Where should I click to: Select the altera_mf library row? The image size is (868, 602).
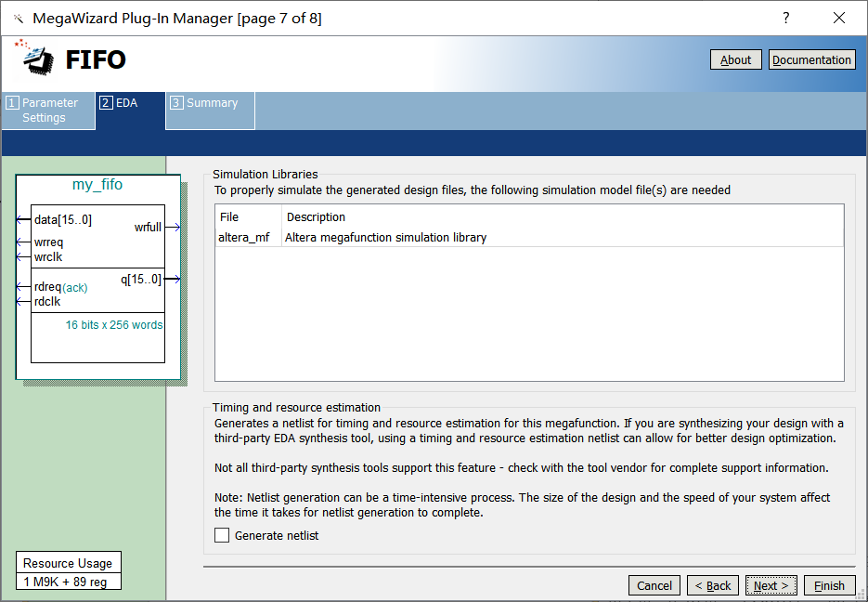244,238
